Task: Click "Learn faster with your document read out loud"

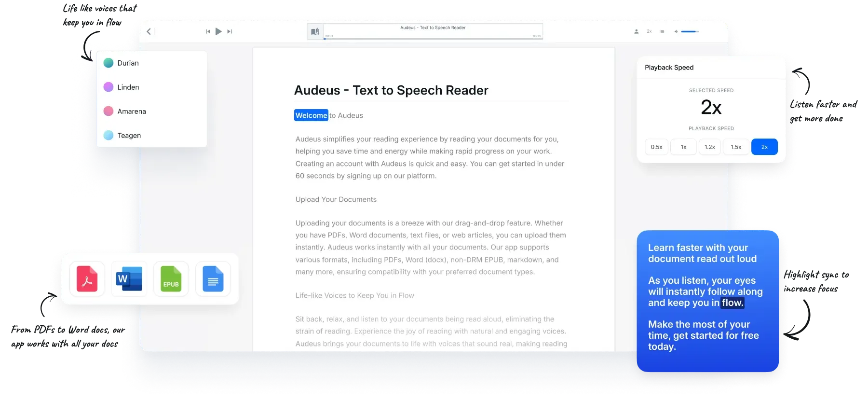Action: pyautogui.click(x=702, y=253)
